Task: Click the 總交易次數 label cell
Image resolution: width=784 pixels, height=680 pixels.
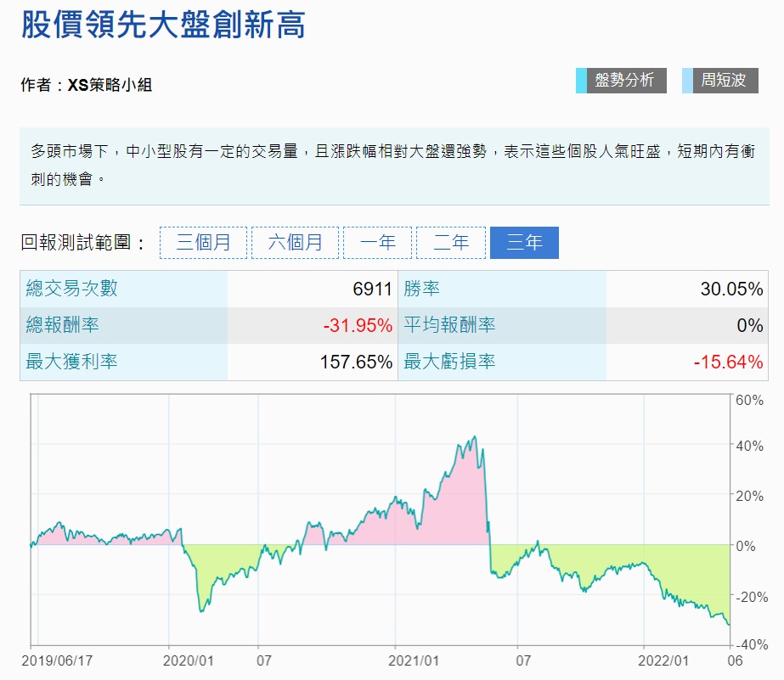Action: [x=72, y=289]
